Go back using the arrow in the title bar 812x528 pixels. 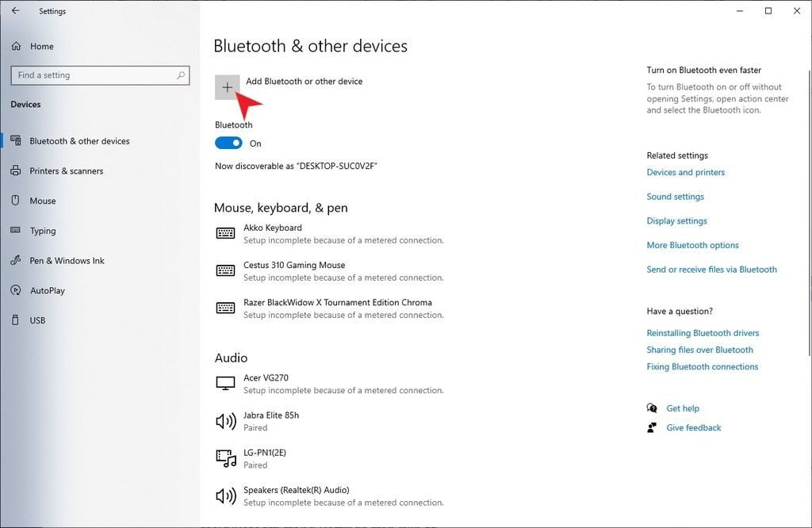click(x=16, y=10)
